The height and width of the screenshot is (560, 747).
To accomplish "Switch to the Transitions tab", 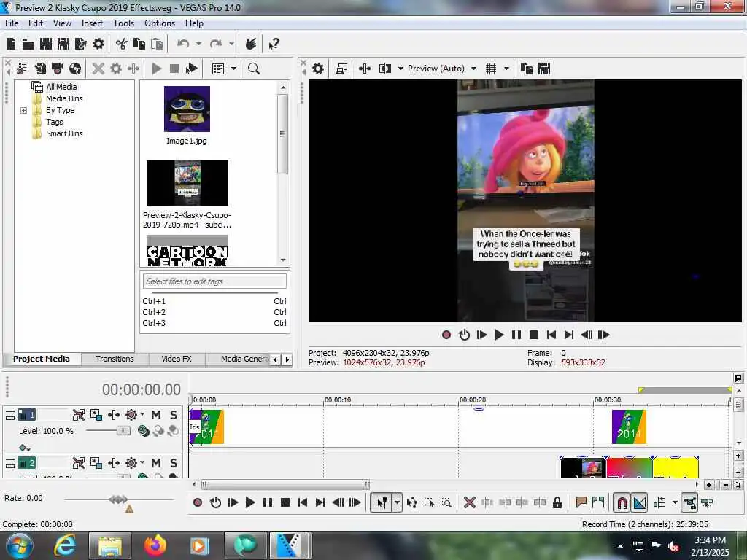I will tap(115, 359).
